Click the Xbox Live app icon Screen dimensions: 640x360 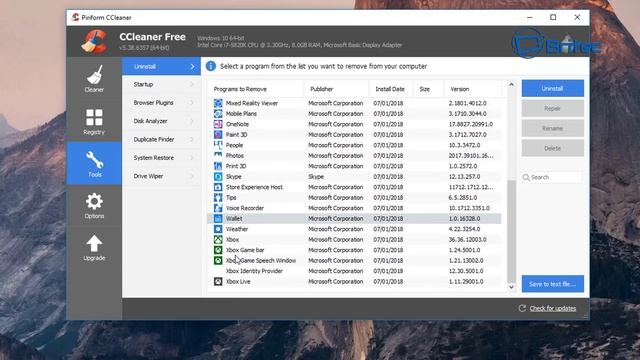pyautogui.click(x=218, y=282)
